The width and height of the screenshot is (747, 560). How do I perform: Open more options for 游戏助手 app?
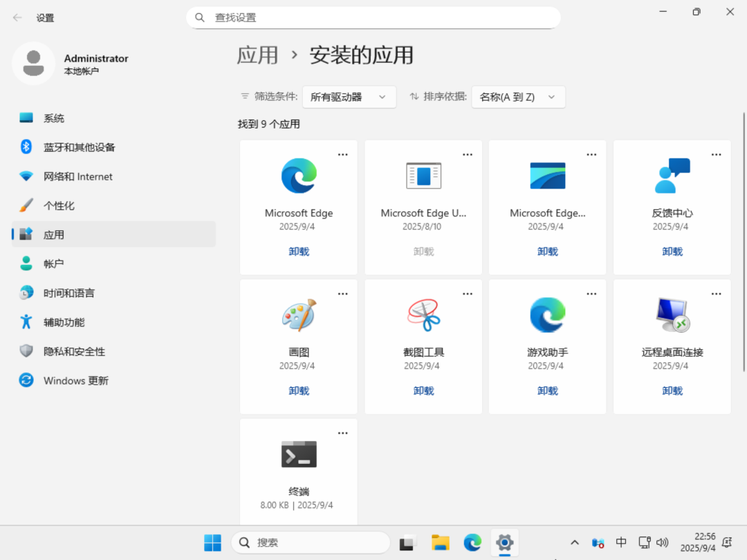(591, 294)
